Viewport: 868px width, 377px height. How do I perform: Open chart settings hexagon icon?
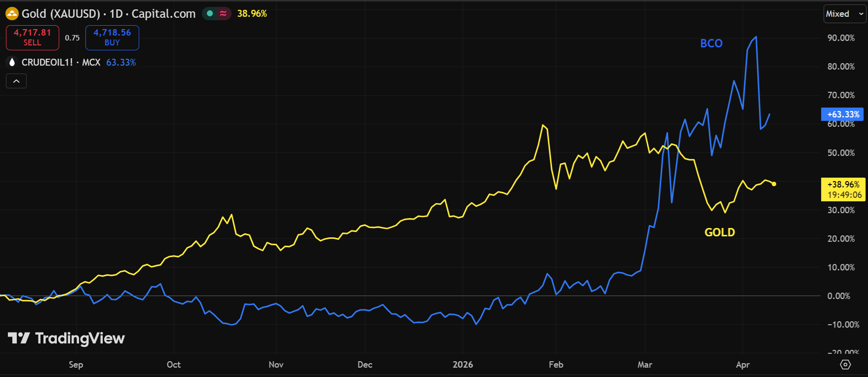(845, 365)
